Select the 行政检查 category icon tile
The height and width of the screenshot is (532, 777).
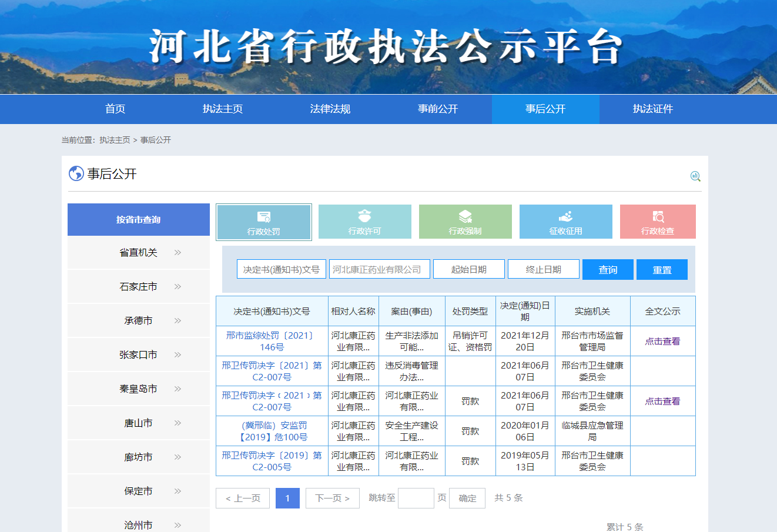(x=658, y=222)
